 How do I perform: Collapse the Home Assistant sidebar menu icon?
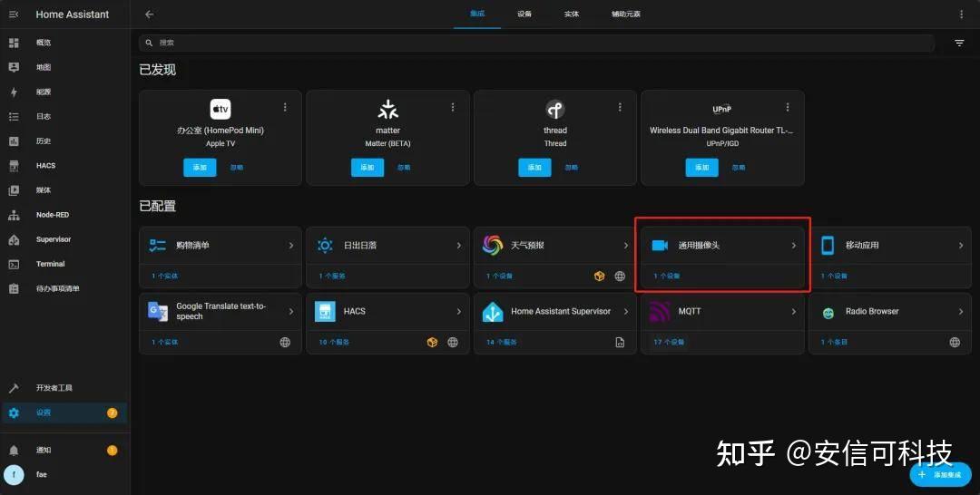point(14,14)
